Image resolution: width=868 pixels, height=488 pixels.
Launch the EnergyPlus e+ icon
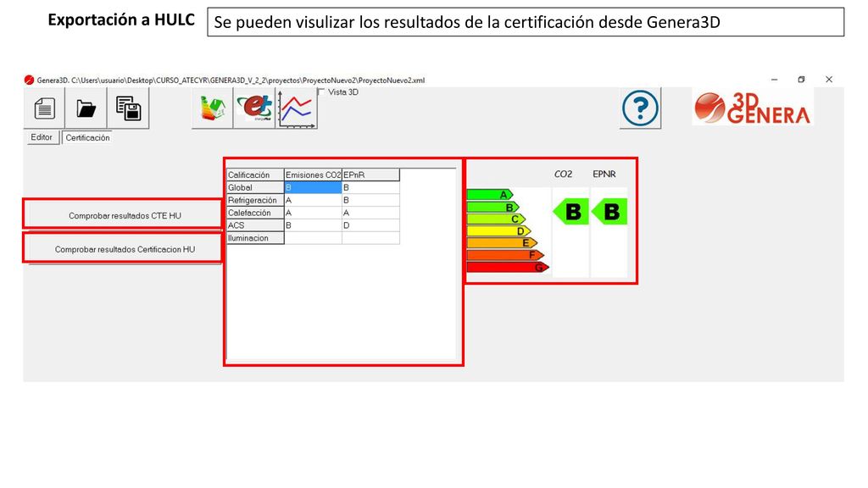[254, 108]
